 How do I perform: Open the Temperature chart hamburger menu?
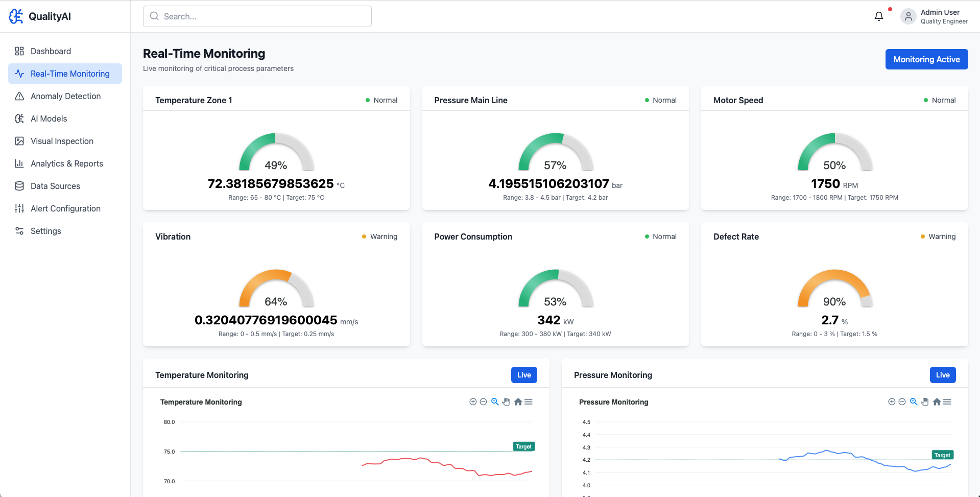pos(529,402)
